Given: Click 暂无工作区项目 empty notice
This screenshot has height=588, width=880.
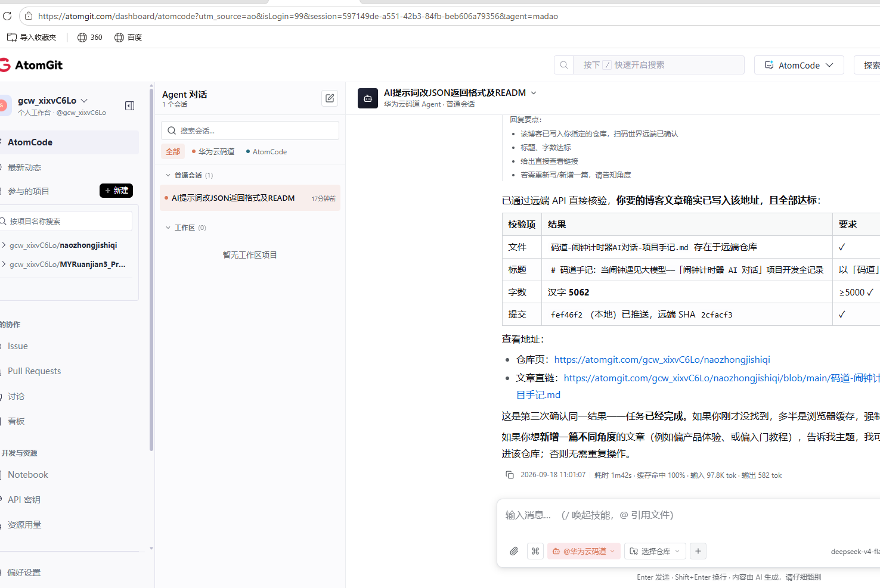Looking at the screenshot, I should pyautogui.click(x=250, y=255).
